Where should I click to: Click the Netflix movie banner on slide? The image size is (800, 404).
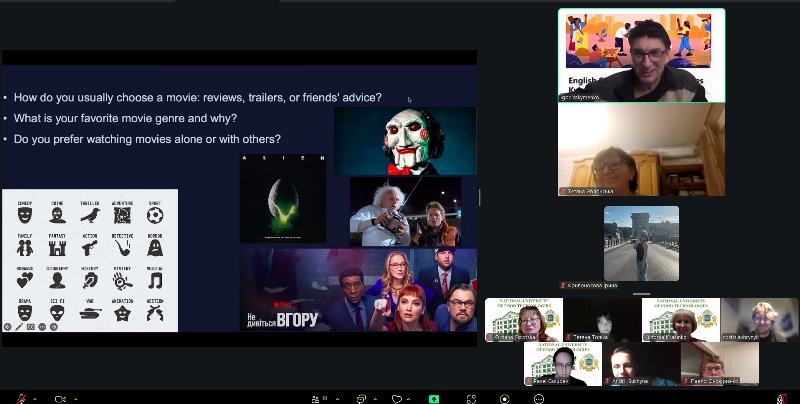pyautogui.click(x=358, y=290)
